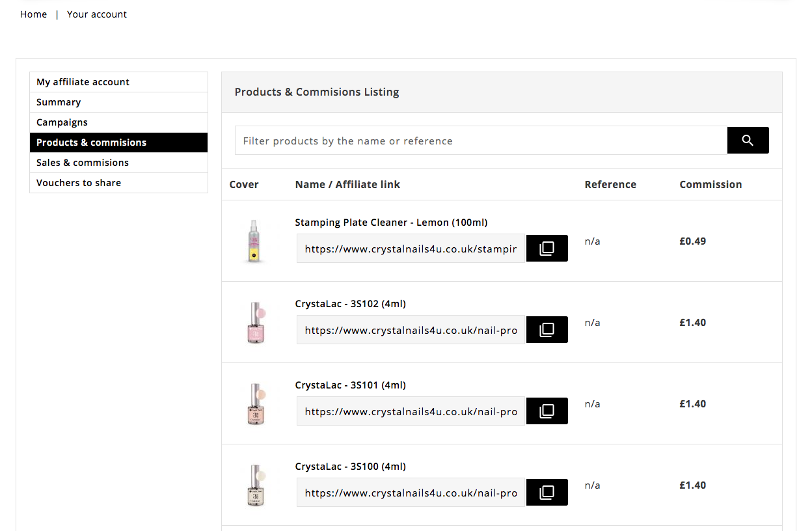Go to Home breadcrumb link
The height and width of the screenshot is (531, 812).
33,14
